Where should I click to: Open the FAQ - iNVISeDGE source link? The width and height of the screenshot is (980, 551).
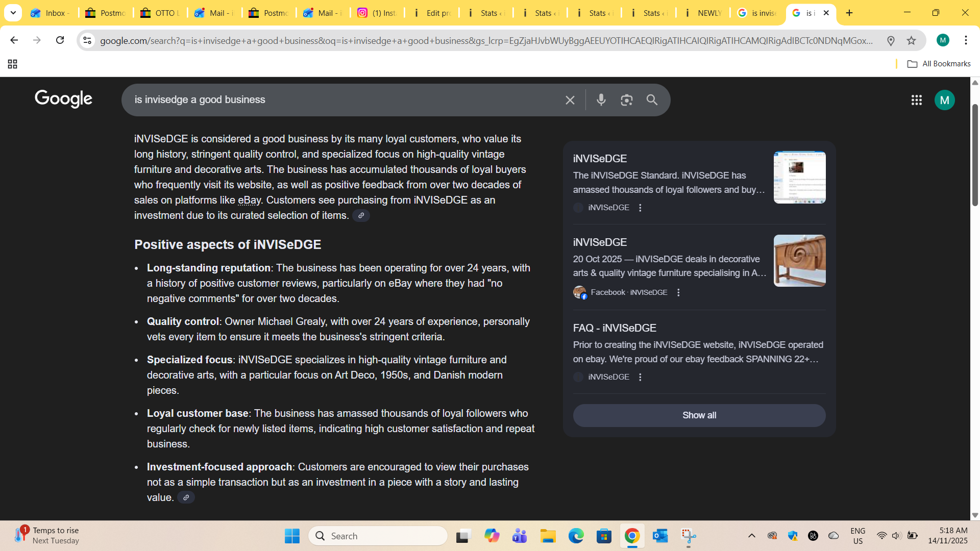coord(615,328)
